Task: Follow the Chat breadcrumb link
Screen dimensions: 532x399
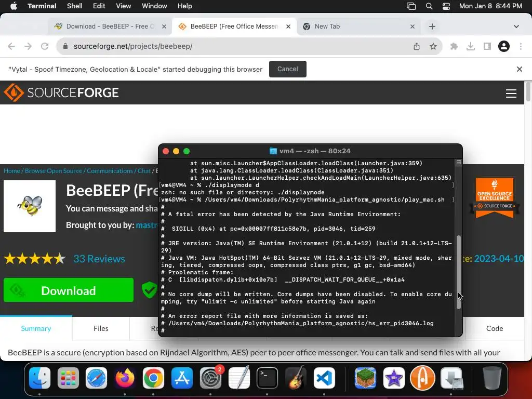Action: coord(144,171)
